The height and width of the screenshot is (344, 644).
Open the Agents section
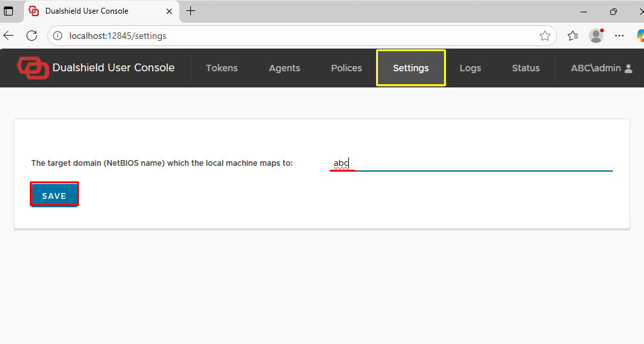[x=284, y=68]
